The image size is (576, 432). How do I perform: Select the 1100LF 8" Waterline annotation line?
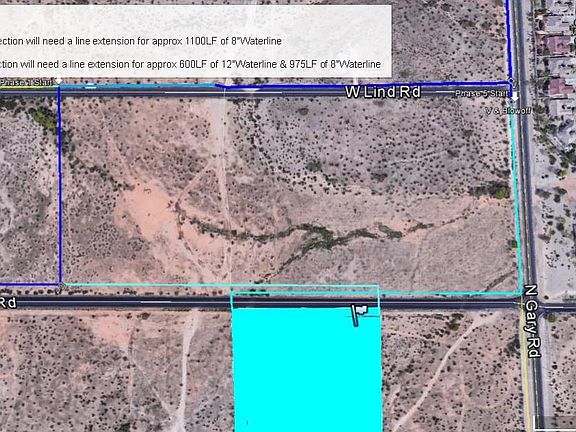tap(141, 41)
